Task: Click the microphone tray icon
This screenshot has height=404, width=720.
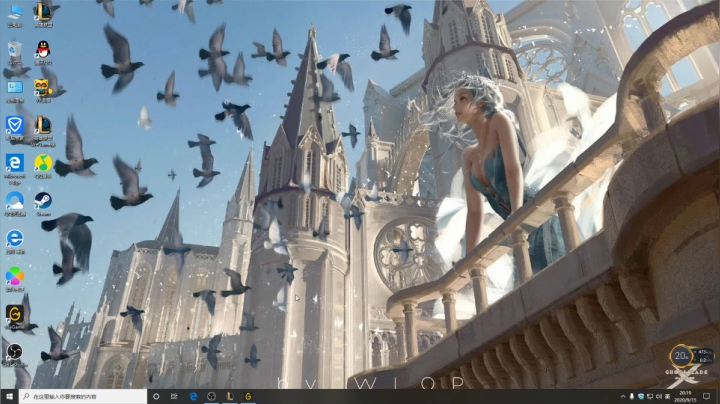Action: (632, 396)
